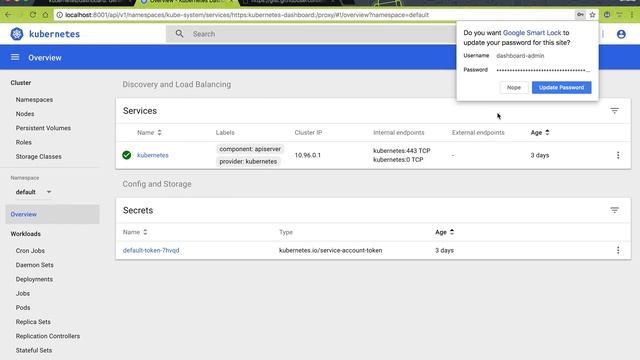640x360 pixels.
Task: Click the Type column header in Secrets
Action: pos(286,232)
